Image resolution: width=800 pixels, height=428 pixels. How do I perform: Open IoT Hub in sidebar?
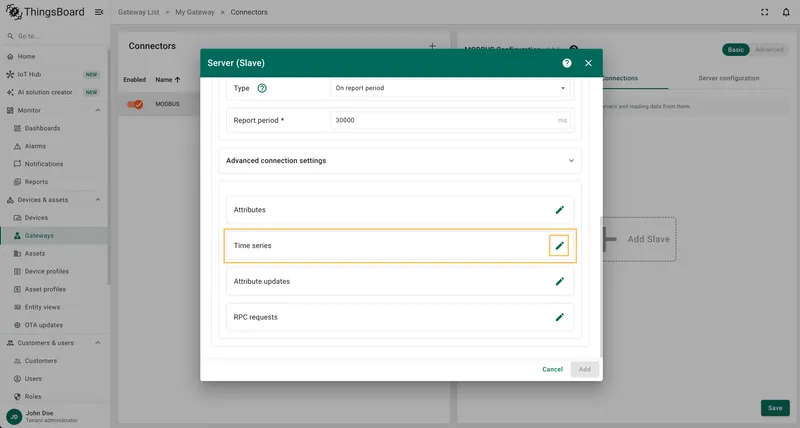54,74
